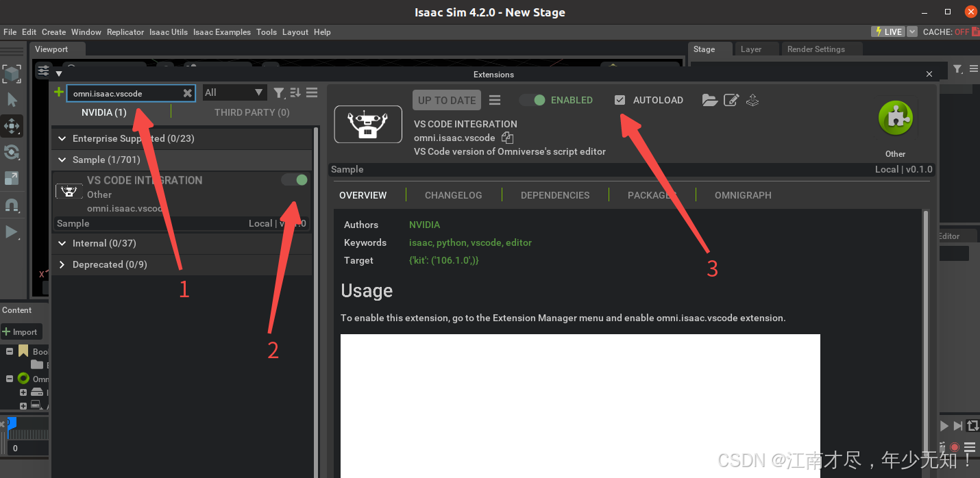Image resolution: width=980 pixels, height=478 pixels.
Task: Click viewport settings sliders icon
Action: pos(43,71)
